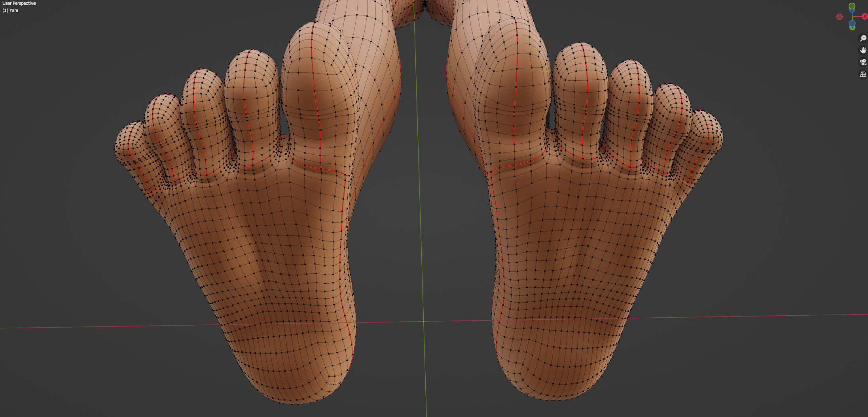The image size is (868, 417).
Task: Select a vertex on right foot's big toe pad
Action: (x=515, y=94)
